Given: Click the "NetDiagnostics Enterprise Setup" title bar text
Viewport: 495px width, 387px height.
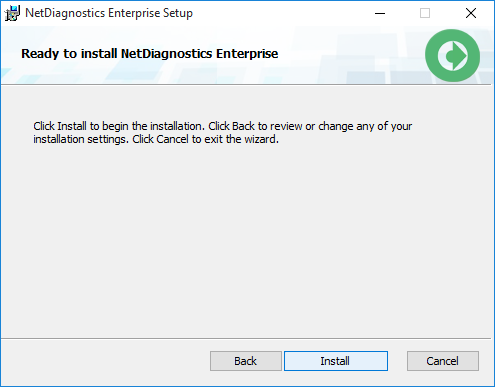Looking at the screenshot, I should tap(109, 13).
